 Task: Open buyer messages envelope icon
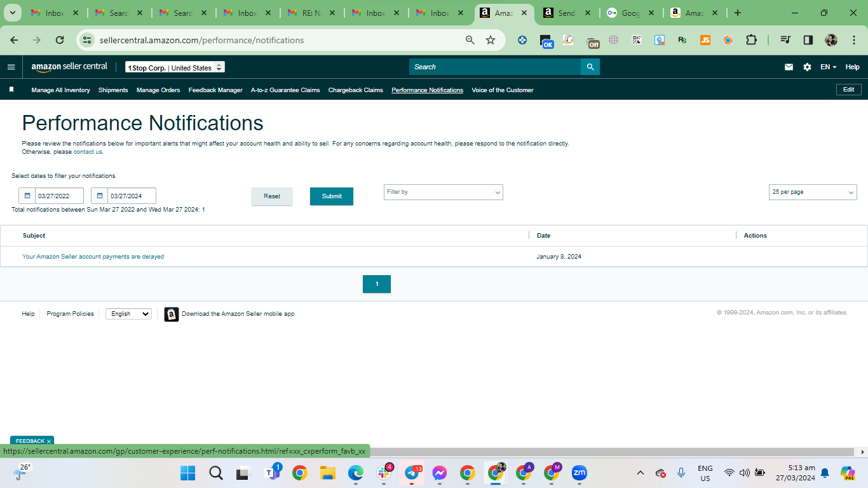point(789,67)
